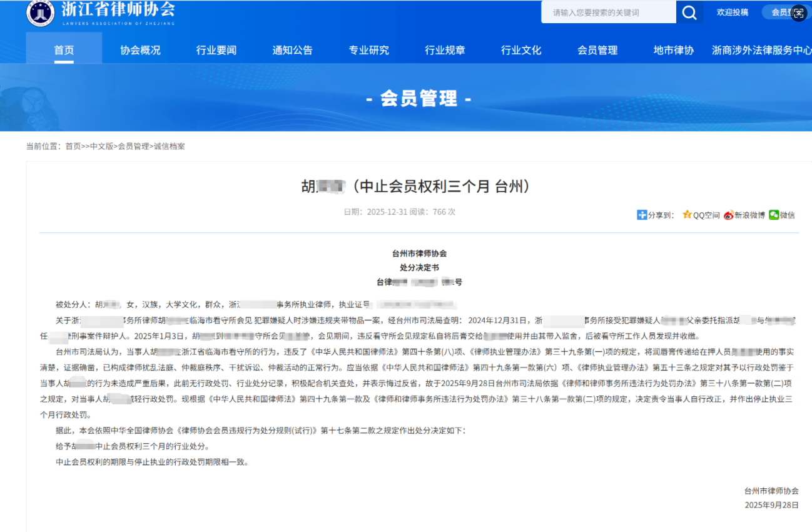The height and width of the screenshot is (532, 812).
Task: Navigate to 行业规章 in the top menu
Action: [x=445, y=50]
